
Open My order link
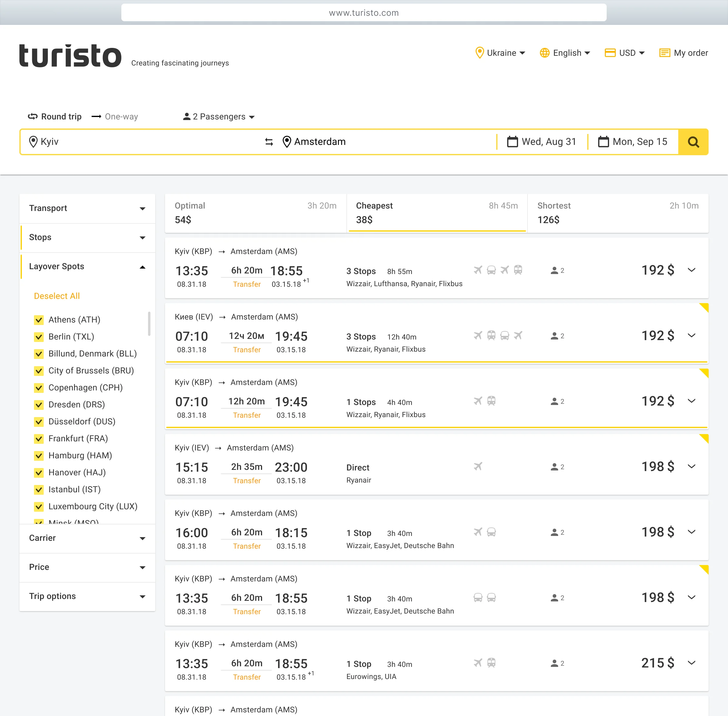tap(684, 53)
